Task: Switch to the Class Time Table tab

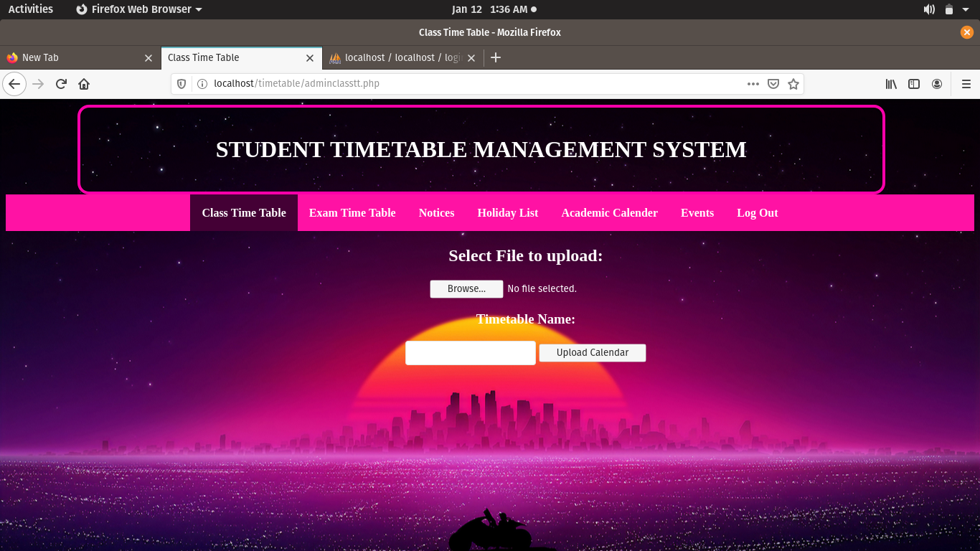Action: click(242, 58)
